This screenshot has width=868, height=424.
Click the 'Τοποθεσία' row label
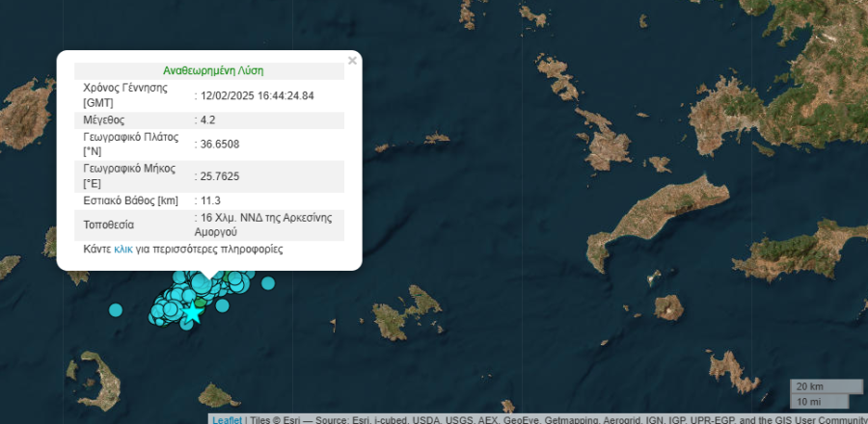(x=110, y=225)
